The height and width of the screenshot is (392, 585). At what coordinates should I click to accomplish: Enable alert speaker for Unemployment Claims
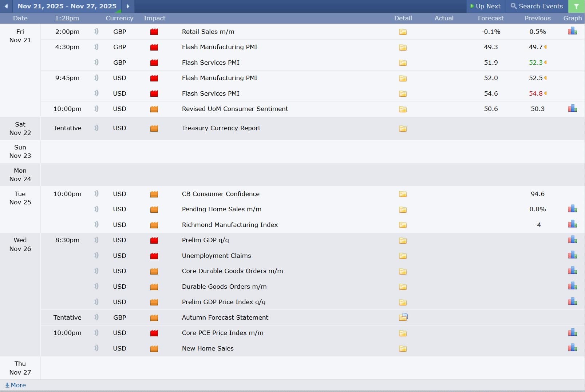tap(96, 255)
